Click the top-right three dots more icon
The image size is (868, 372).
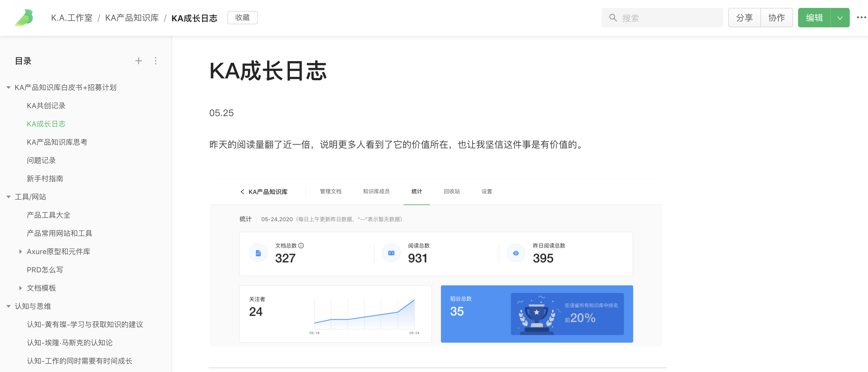tap(861, 18)
